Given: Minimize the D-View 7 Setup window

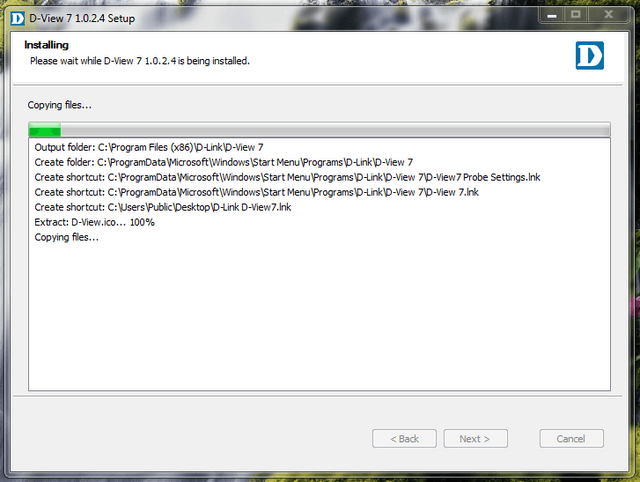Looking at the screenshot, I should pos(552,15).
